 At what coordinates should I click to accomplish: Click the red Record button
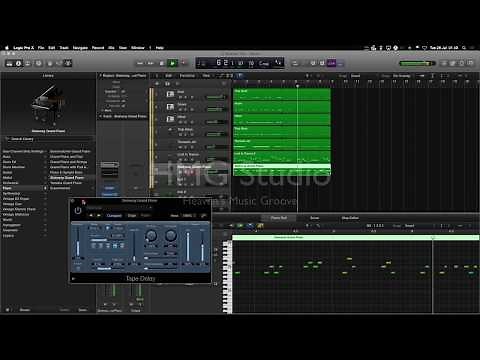pos(183,63)
